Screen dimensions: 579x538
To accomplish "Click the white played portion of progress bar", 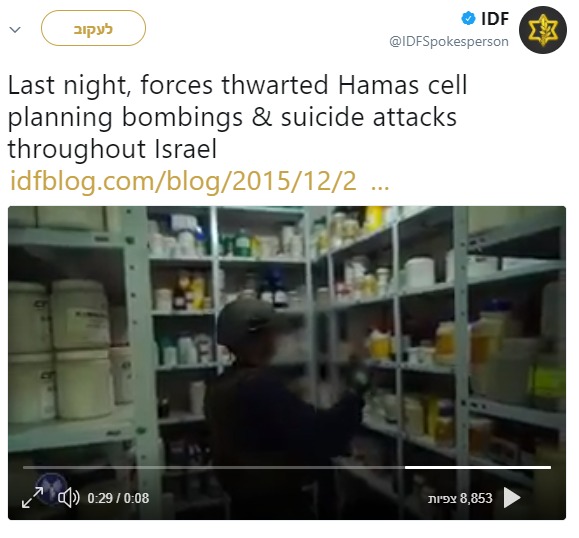I will 478,467.
